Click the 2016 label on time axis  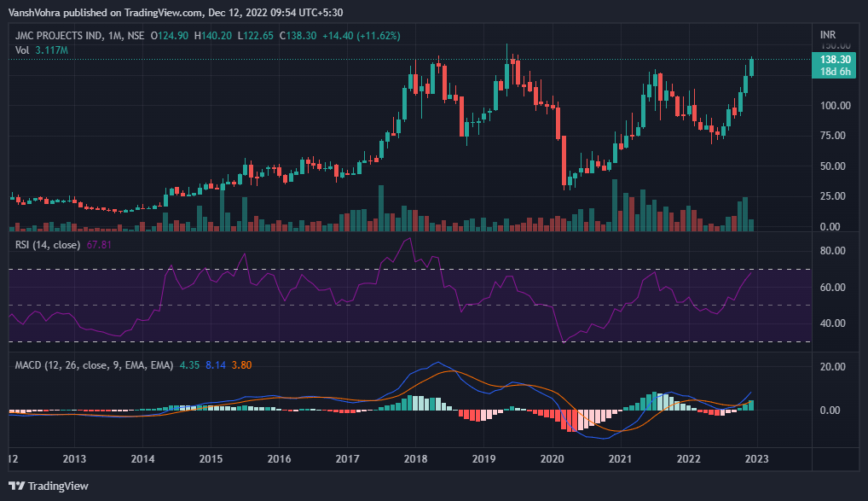[279, 459]
